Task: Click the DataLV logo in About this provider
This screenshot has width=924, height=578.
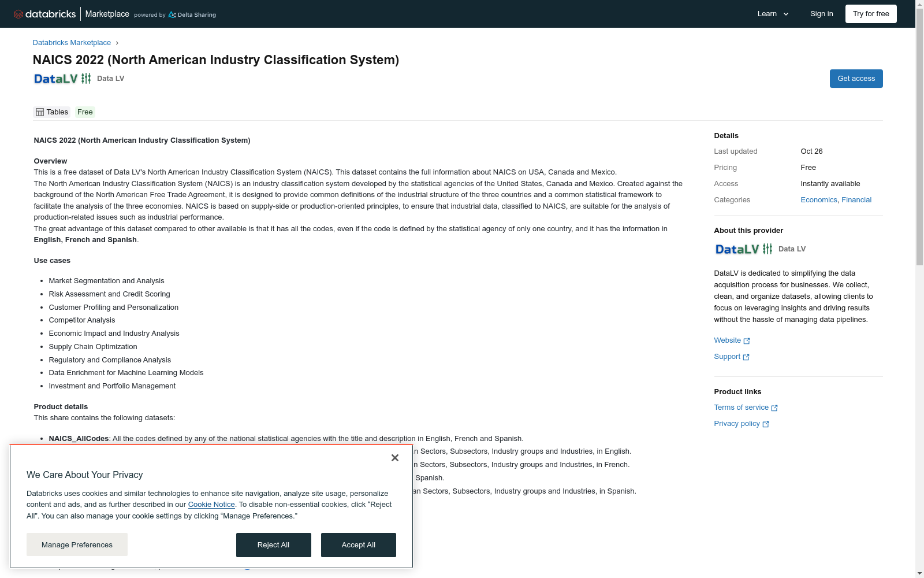Action: pos(744,249)
